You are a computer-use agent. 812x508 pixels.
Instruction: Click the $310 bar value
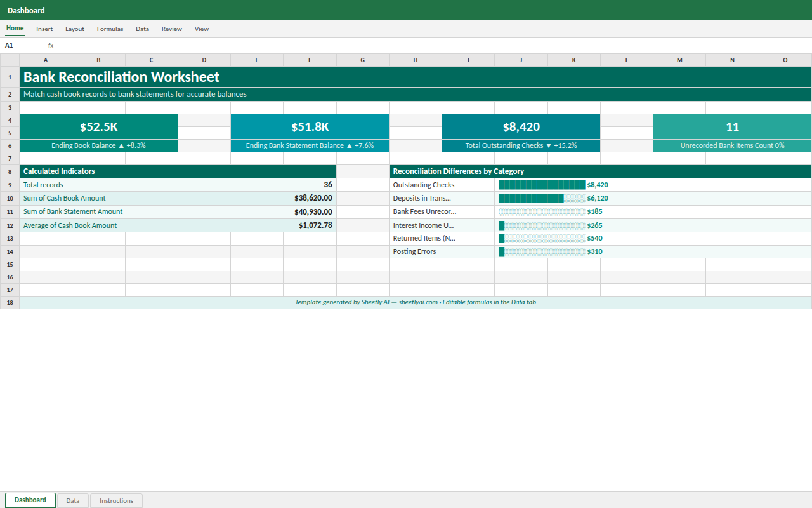point(595,251)
